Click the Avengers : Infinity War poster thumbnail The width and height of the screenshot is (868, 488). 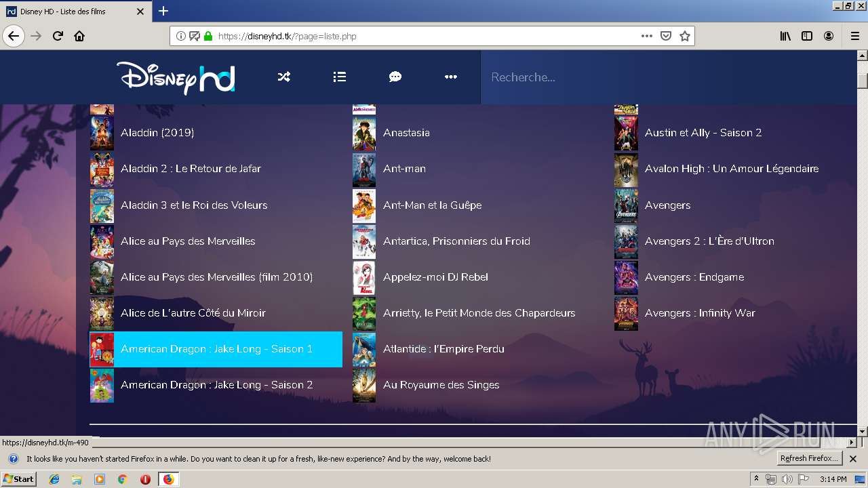tap(626, 313)
